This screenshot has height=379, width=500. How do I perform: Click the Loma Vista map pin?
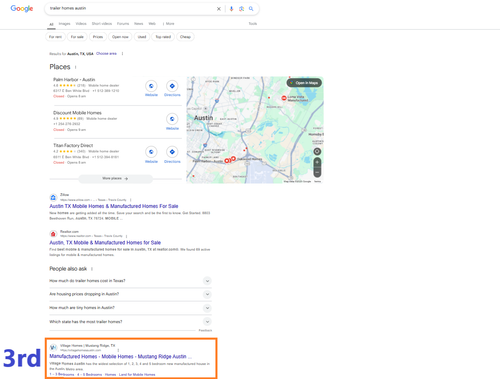(x=284, y=98)
